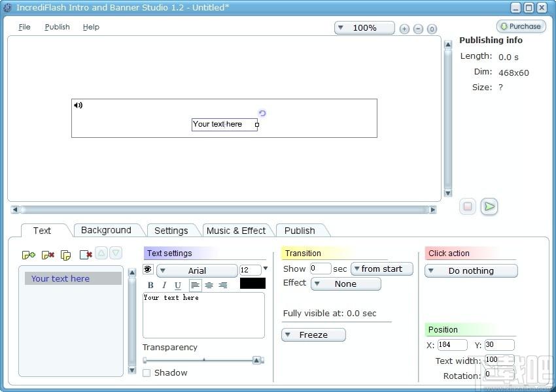556x392 pixels.
Task: Switch to the Settings tab
Action: click(171, 231)
